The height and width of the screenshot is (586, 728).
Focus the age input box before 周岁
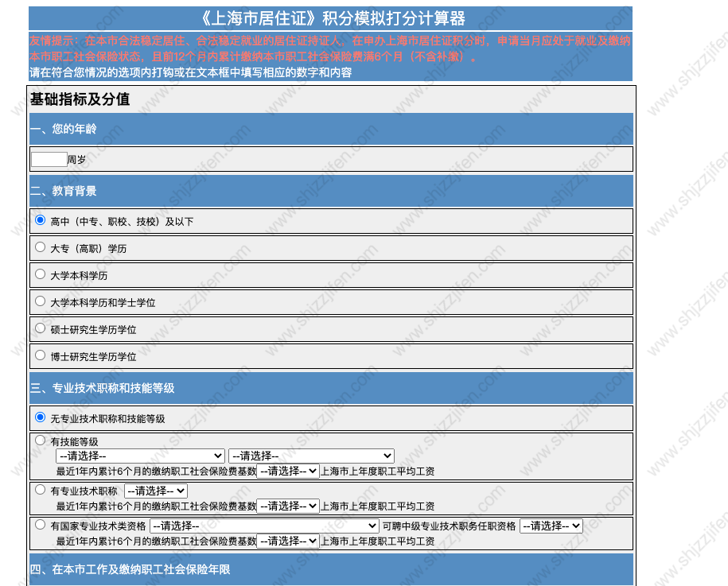(49, 160)
